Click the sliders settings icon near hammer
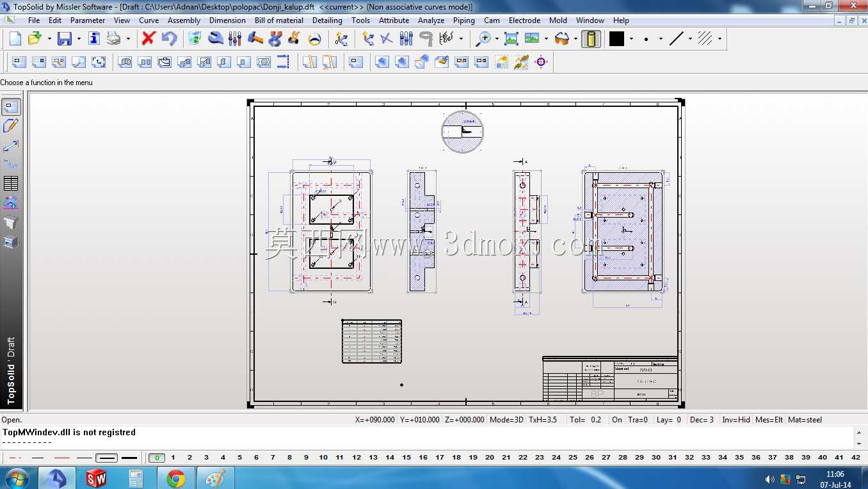This screenshot has width=868, height=489. [235, 39]
